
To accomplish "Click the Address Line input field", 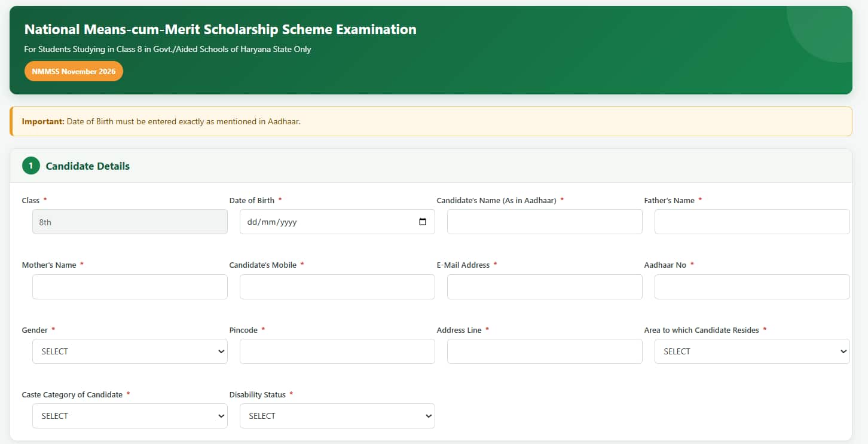I will coord(545,351).
